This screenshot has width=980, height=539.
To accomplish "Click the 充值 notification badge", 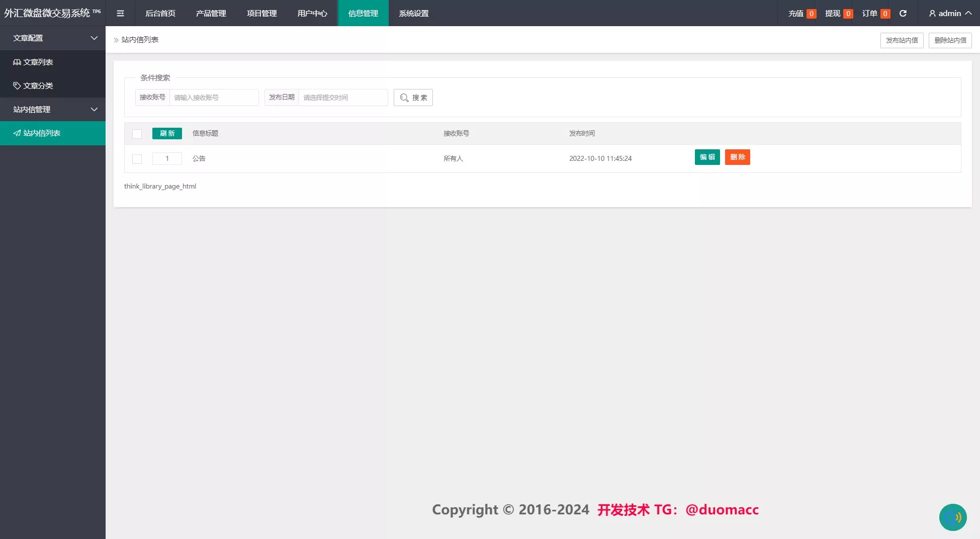I will point(811,14).
